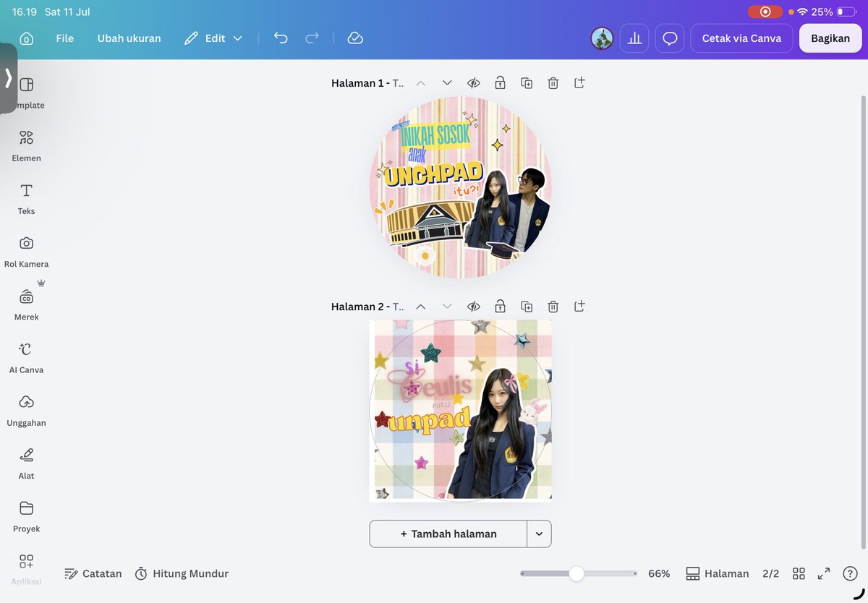Delete Halaman 1 with trash icon
868x603 pixels.
[553, 83]
